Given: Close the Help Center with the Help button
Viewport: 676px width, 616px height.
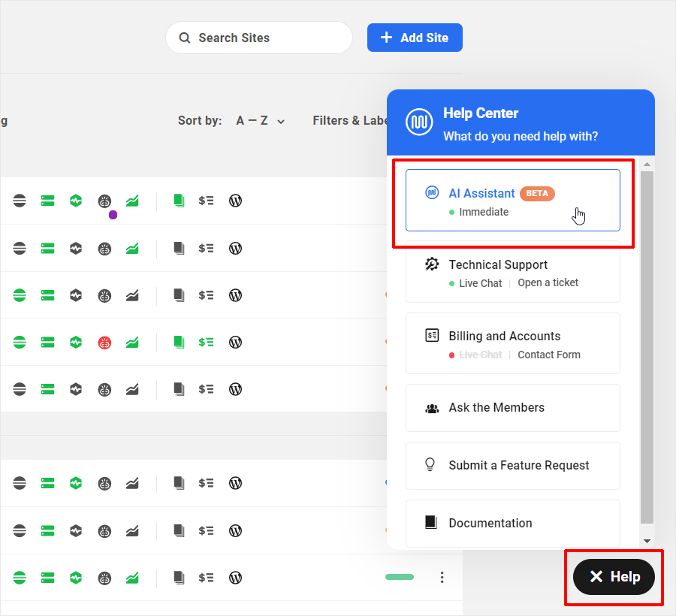Looking at the screenshot, I should point(614,577).
